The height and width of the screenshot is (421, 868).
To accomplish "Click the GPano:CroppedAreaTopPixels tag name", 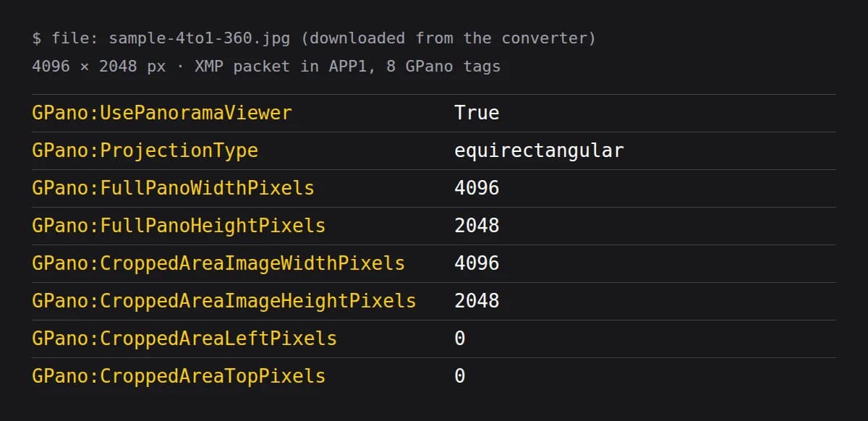I will pyautogui.click(x=179, y=376).
